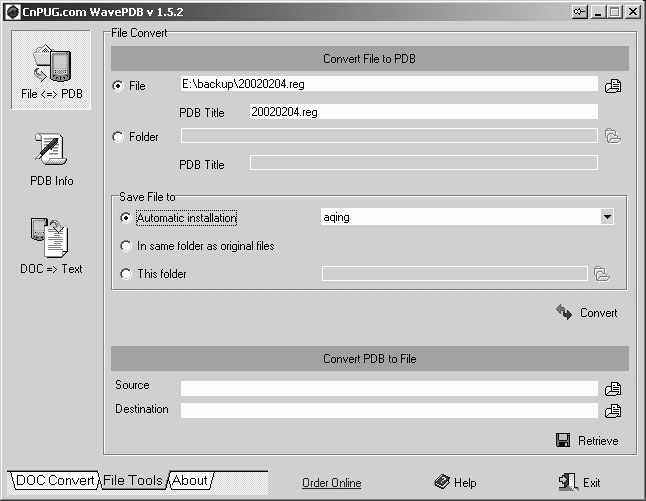Expand the aqing user dropdown
Image resolution: width=646 pixels, height=501 pixels.
(x=606, y=217)
